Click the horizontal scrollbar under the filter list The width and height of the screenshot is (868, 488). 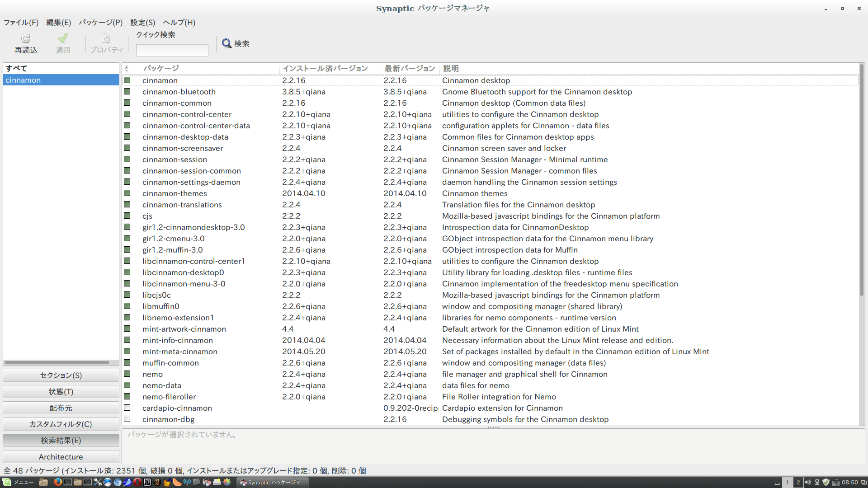click(57, 362)
